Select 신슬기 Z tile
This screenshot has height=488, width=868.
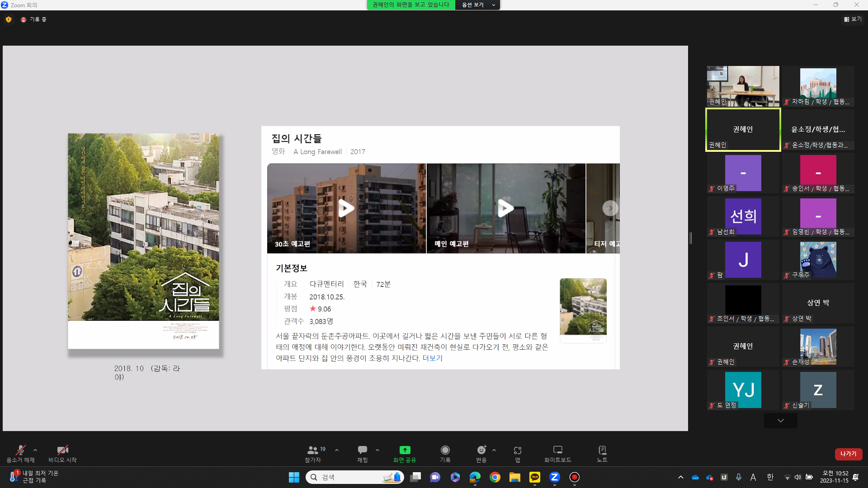[x=818, y=390]
